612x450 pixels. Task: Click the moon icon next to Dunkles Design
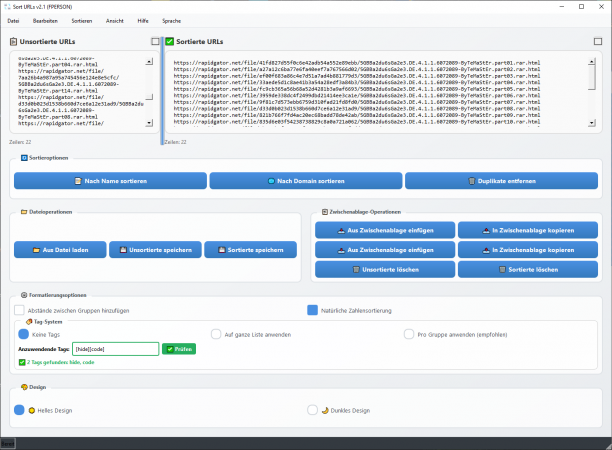click(325, 411)
